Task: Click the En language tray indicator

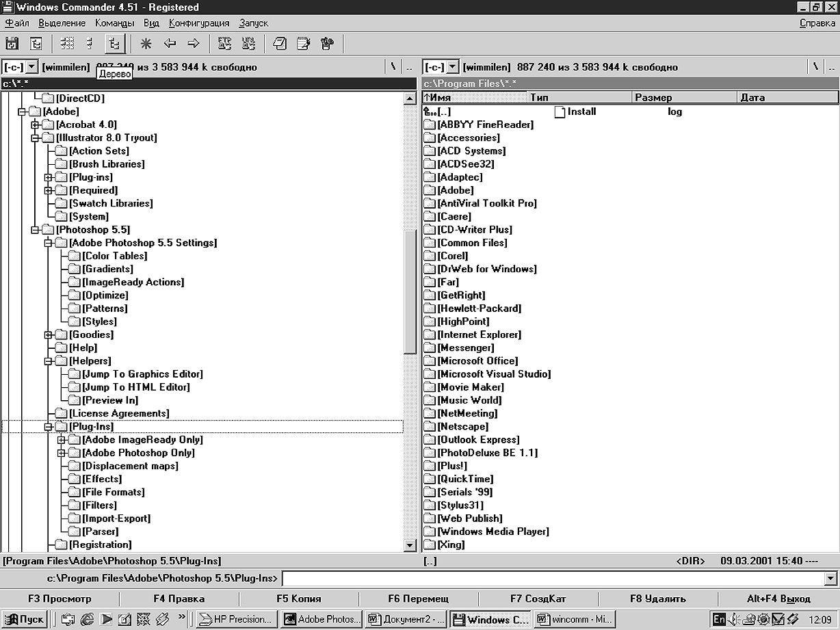Action: tap(719, 619)
